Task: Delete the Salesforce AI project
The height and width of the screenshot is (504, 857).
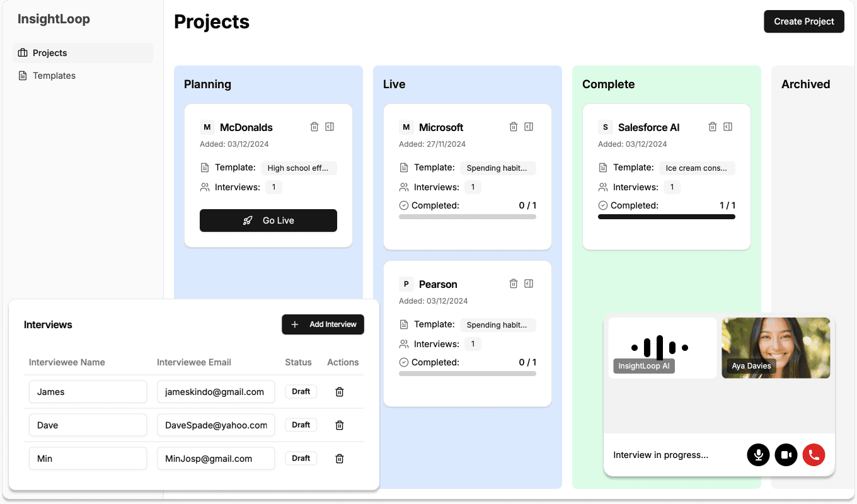Action: click(713, 127)
